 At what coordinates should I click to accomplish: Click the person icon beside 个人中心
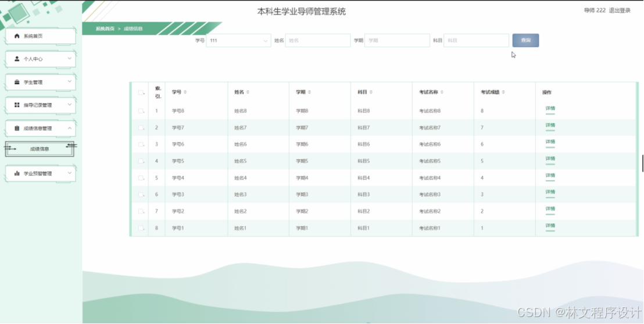[17, 59]
